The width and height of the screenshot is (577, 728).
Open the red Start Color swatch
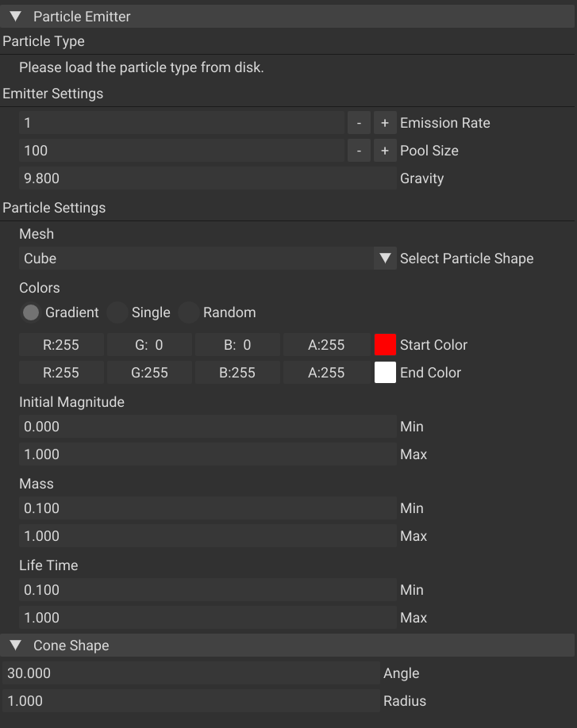coord(385,345)
